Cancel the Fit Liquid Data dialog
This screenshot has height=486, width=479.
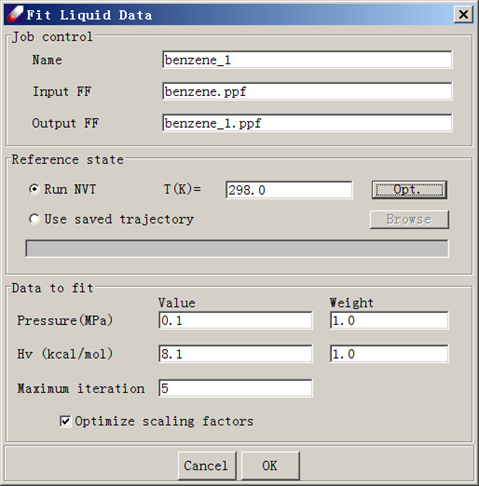(207, 466)
